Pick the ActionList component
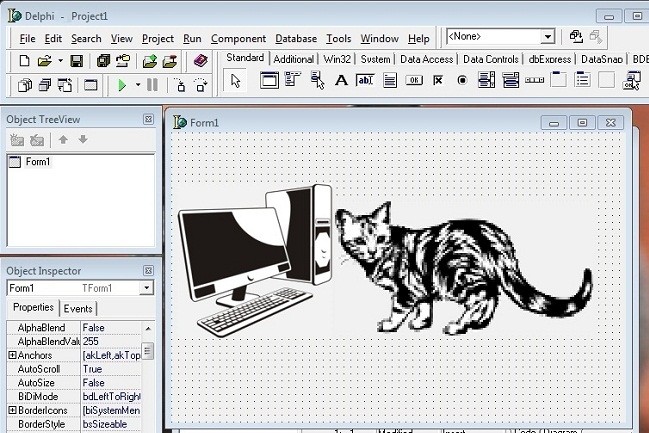Viewport: 649px width, 433px height. 631,80
